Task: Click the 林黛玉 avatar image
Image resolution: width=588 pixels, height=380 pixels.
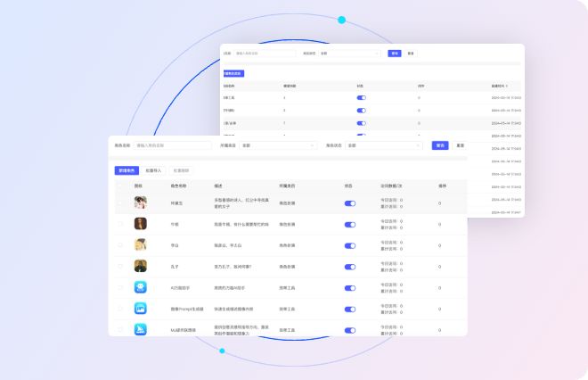Action: pos(140,203)
